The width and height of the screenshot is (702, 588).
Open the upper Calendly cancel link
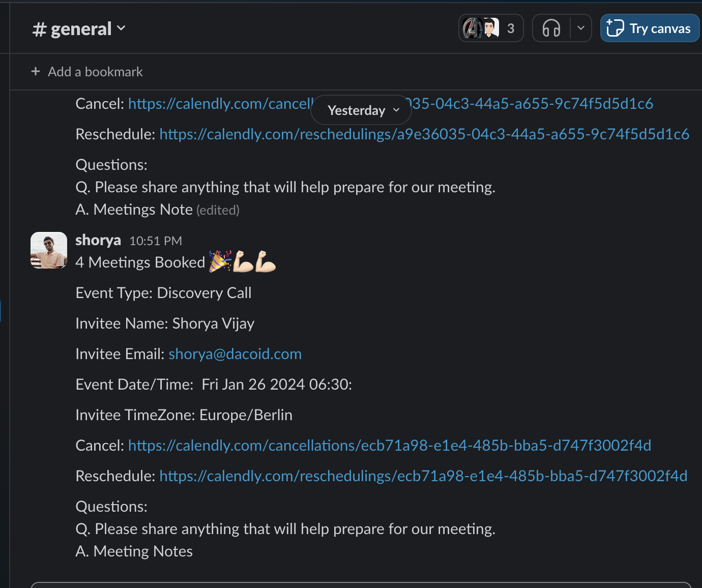[x=219, y=104]
